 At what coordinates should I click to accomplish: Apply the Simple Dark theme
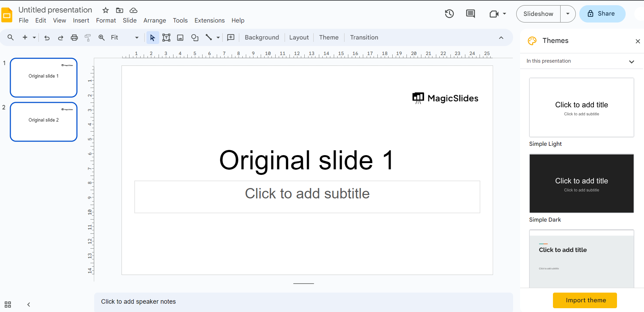pos(582,184)
